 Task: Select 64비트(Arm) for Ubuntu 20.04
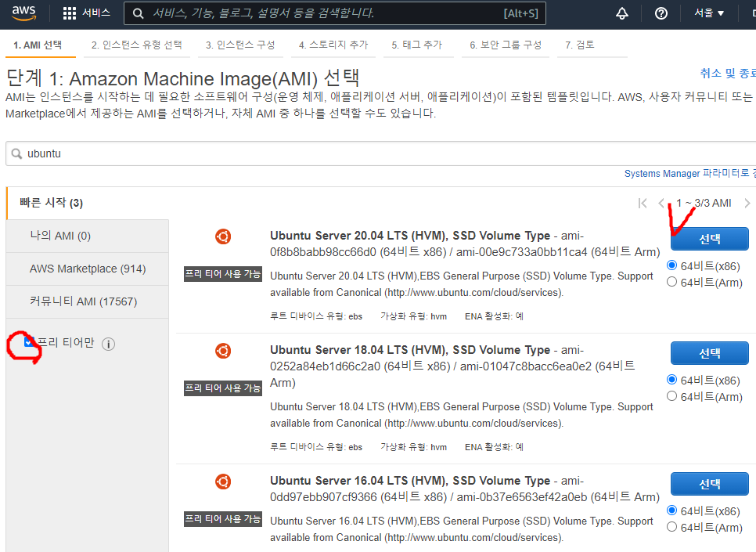click(x=671, y=282)
